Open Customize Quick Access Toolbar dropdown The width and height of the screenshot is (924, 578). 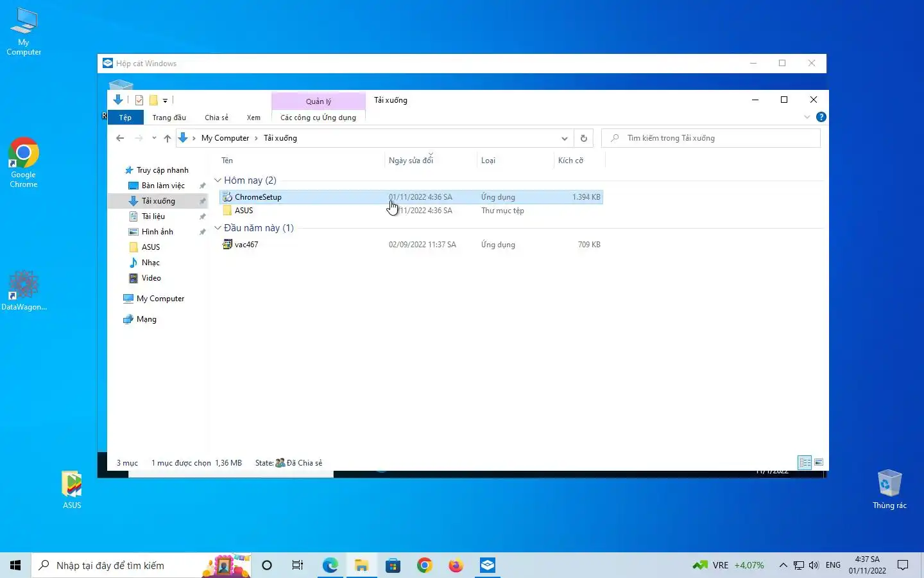point(165,100)
